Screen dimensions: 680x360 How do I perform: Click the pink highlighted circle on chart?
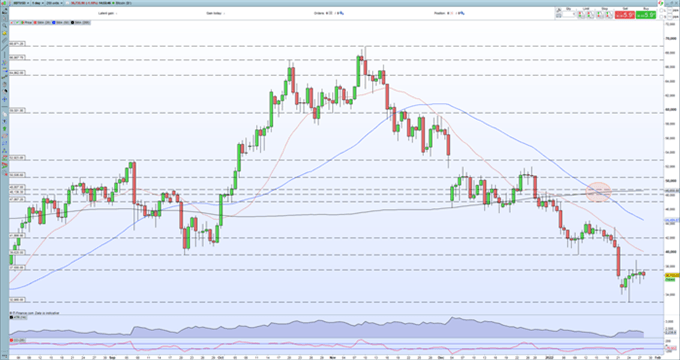click(x=598, y=192)
